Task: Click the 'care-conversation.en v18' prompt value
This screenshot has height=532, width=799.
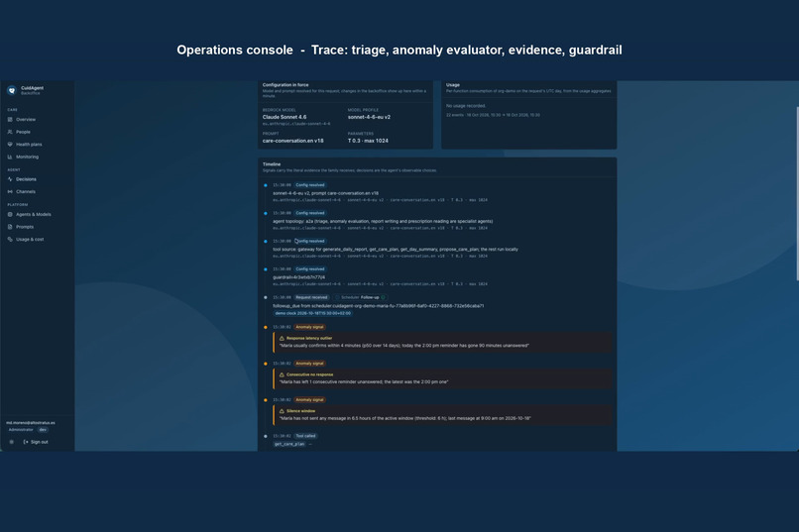Action: pos(293,141)
